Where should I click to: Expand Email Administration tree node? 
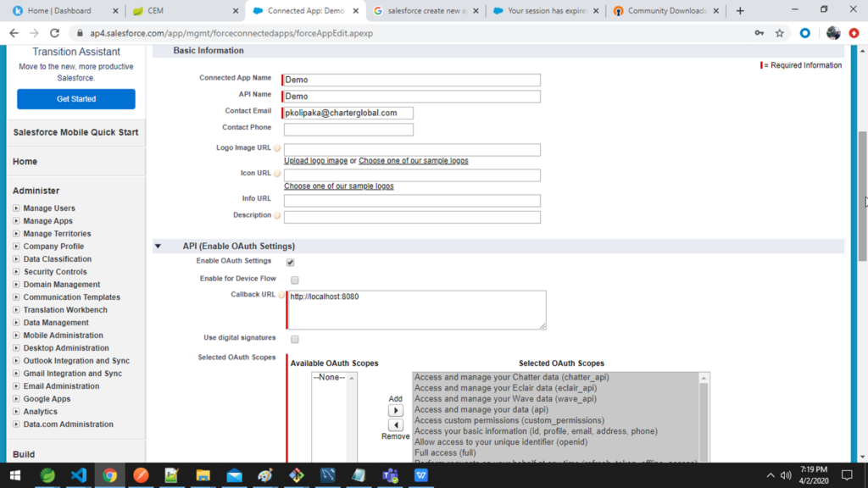click(16, 386)
